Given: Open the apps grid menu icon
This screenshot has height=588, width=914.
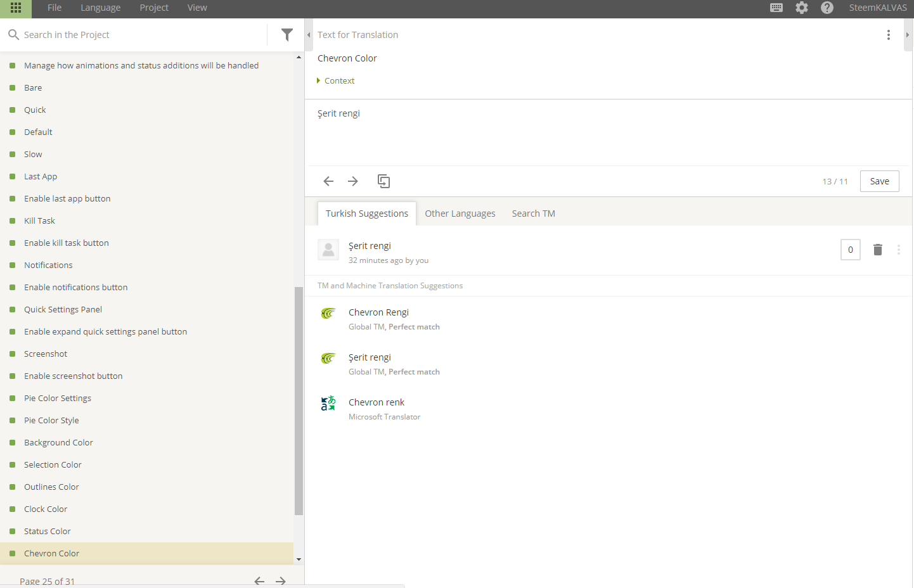Looking at the screenshot, I should pyautogui.click(x=16, y=8).
